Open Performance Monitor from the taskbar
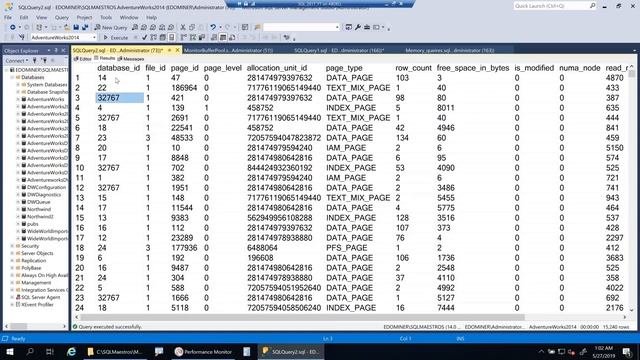 203,351
